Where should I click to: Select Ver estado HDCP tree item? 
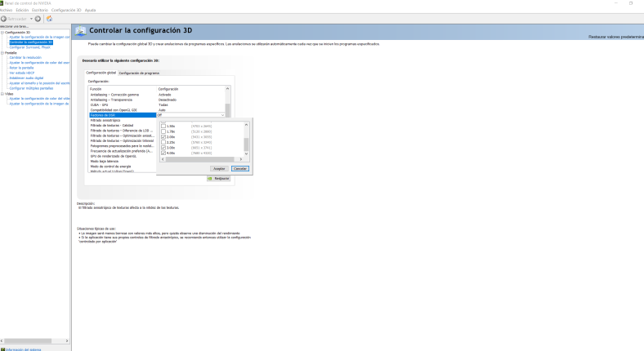point(22,73)
